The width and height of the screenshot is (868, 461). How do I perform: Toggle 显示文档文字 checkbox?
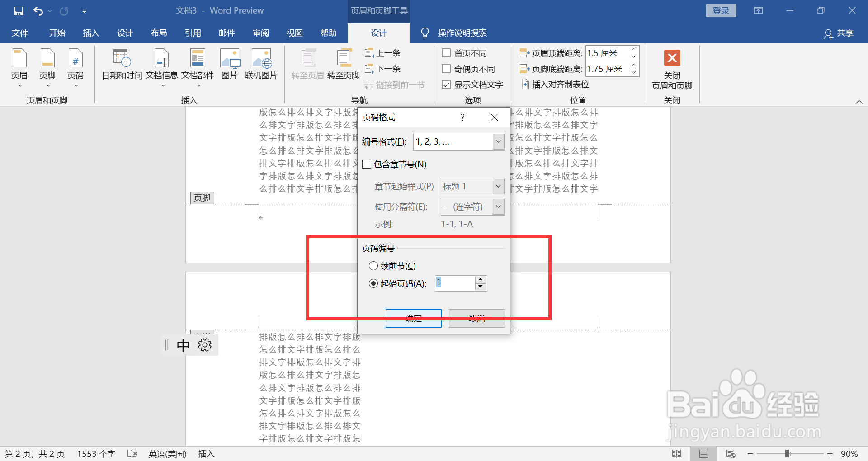tap(446, 85)
